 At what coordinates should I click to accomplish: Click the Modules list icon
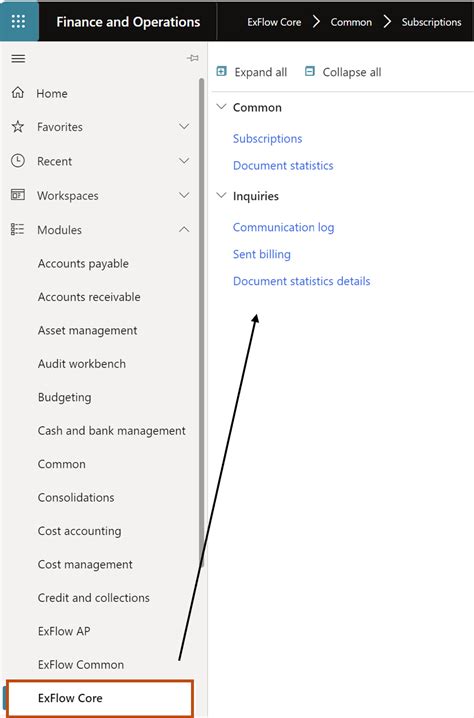pos(17,229)
